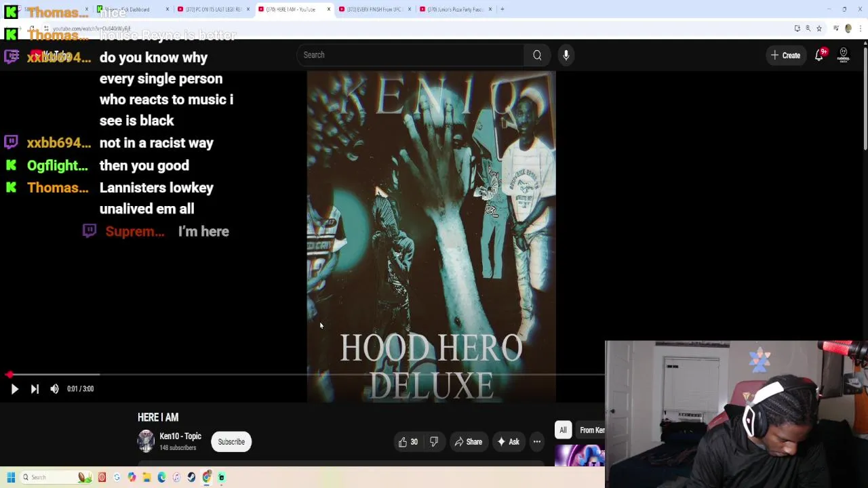Click the HERE I AM video title
The image size is (868, 488).
(158, 418)
